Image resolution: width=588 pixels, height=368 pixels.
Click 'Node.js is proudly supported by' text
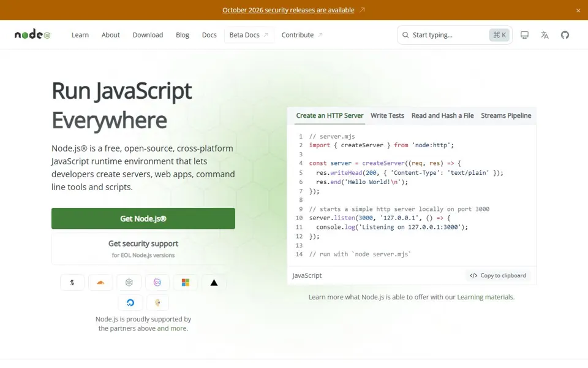(143, 319)
